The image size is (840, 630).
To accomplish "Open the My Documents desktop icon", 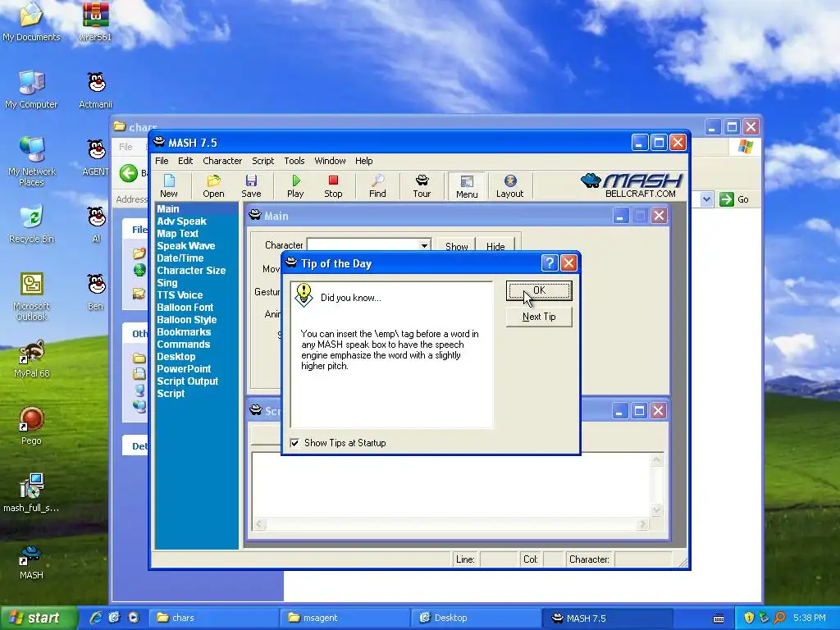I will click(x=31, y=22).
